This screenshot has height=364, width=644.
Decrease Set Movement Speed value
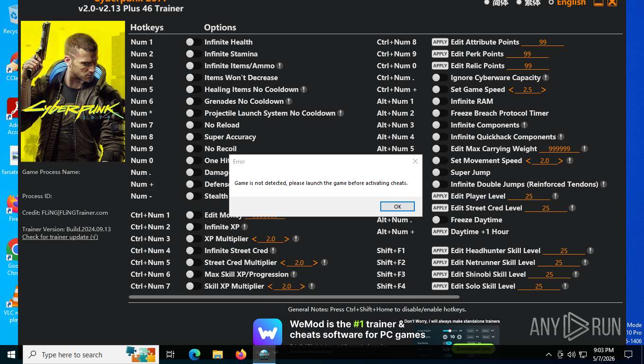(528, 161)
